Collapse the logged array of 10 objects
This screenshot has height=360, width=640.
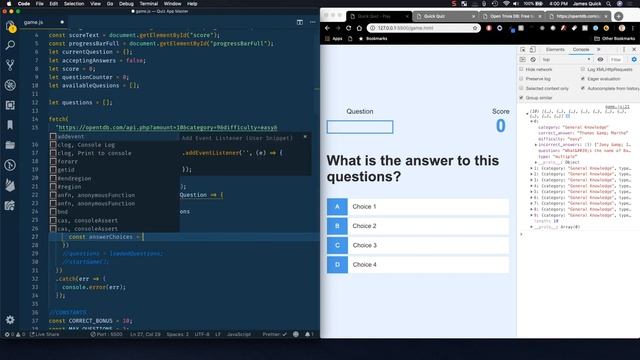pyautogui.click(x=527, y=113)
